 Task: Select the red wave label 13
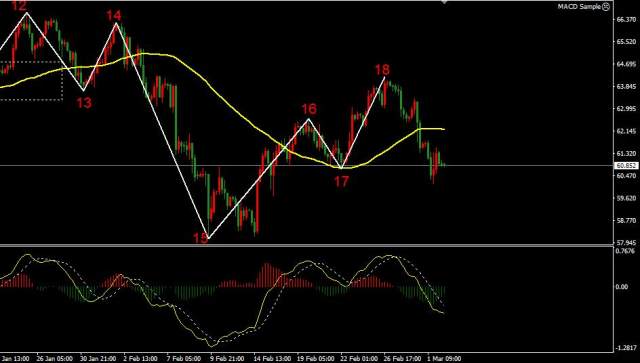click(84, 103)
